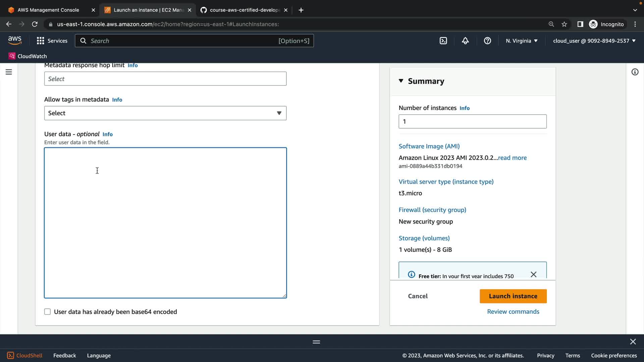This screenshot has height=362, width=644.
Task: Click into the User data text area
Action: point(165,223)
